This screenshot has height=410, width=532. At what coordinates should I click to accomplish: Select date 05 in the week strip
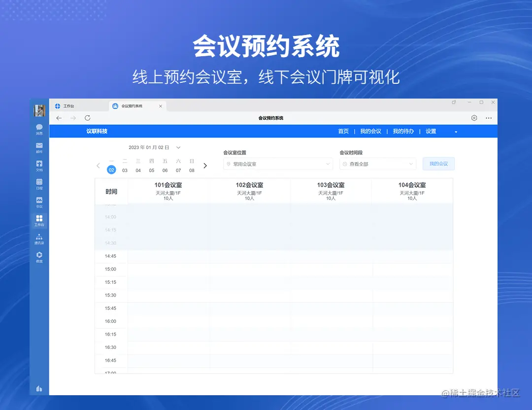coord(152,170)
